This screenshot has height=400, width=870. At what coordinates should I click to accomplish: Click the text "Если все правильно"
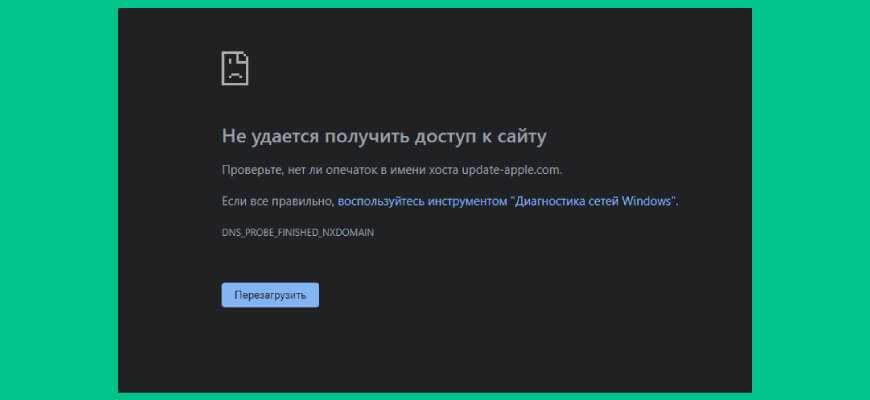click(x=276, y=201)
